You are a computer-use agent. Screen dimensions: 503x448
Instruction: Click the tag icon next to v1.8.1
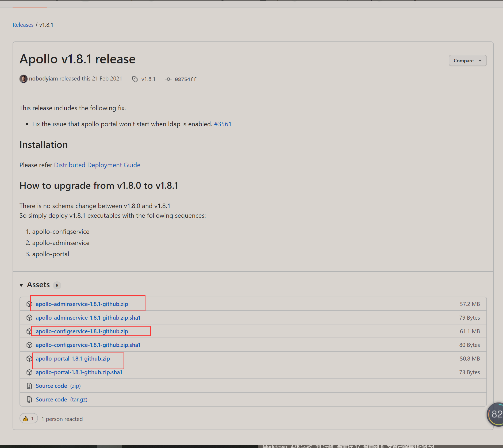coord(135,79)
